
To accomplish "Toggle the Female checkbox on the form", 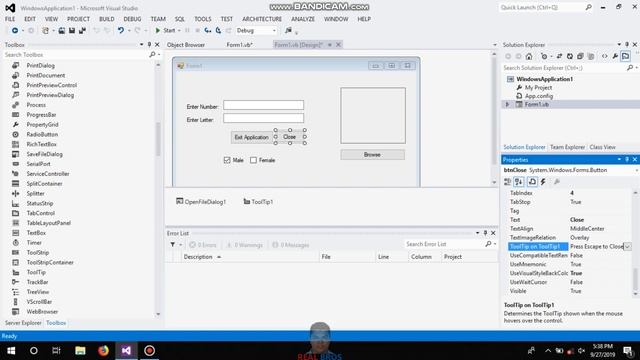I will point(253,160).
